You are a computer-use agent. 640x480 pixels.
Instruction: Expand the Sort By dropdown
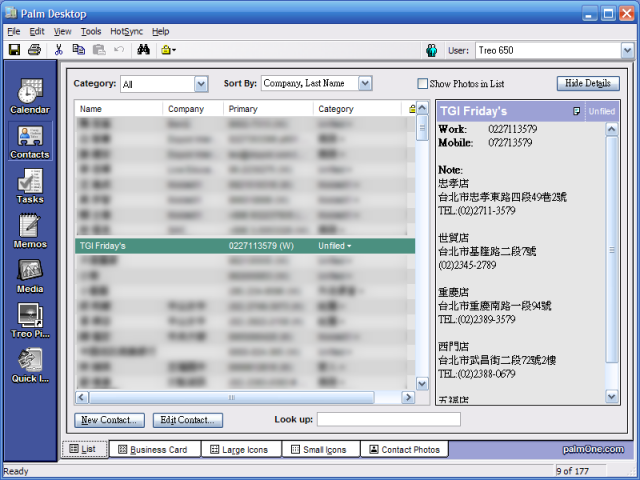pyautogui.click(x=365, y=83)
